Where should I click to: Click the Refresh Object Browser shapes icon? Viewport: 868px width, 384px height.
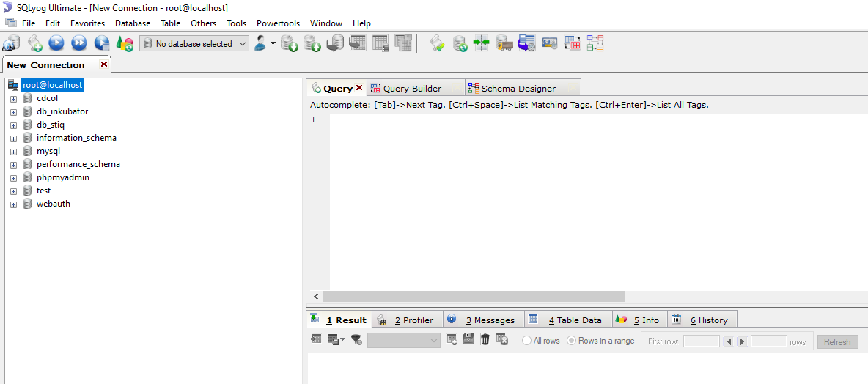(125, 43)
